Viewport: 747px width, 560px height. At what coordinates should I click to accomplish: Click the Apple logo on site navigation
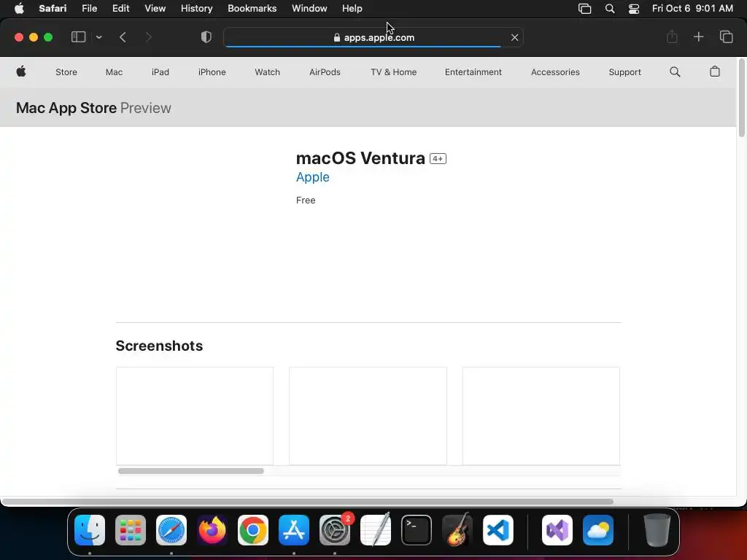[x=21, y=72]
